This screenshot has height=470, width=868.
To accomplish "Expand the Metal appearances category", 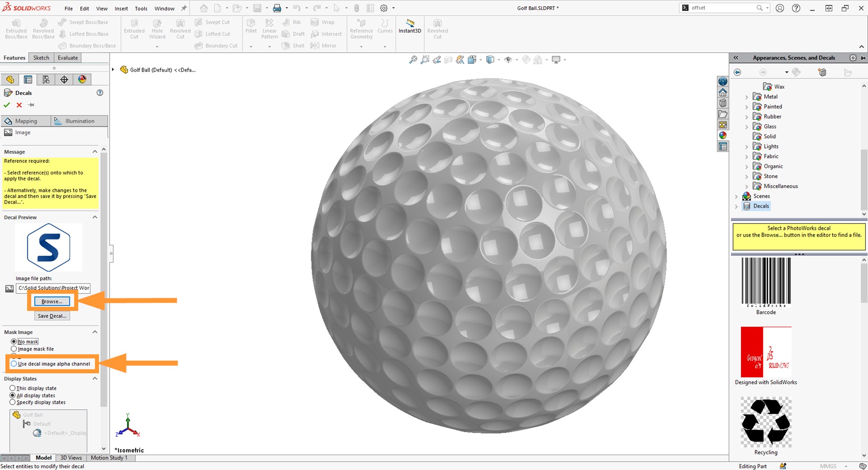I will point(746,96).
